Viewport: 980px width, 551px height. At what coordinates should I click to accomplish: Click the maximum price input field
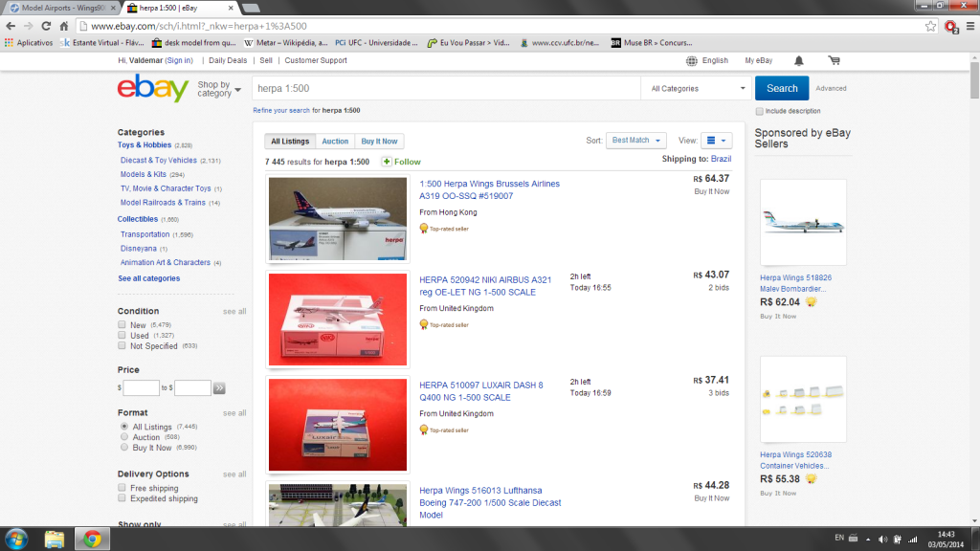[192, 388]
